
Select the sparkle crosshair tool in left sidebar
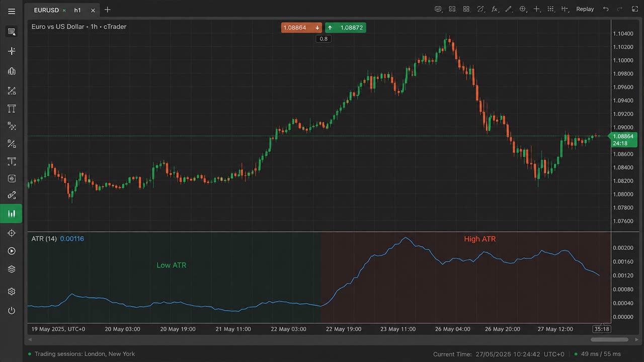coord(12,51)
